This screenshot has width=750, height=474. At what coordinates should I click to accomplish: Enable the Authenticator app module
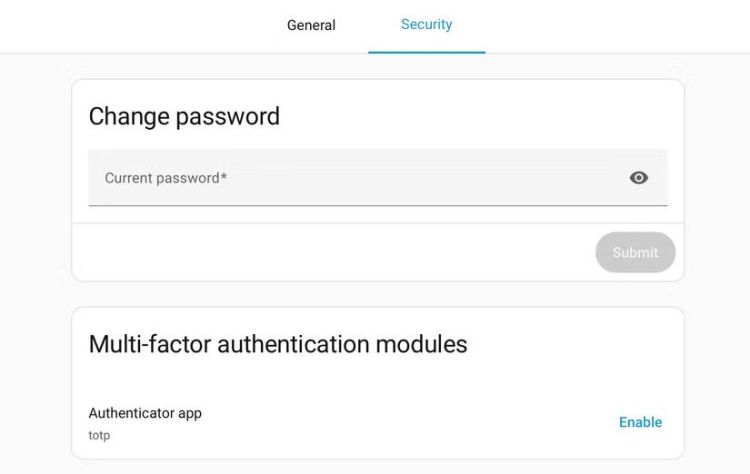pos(640,422)
